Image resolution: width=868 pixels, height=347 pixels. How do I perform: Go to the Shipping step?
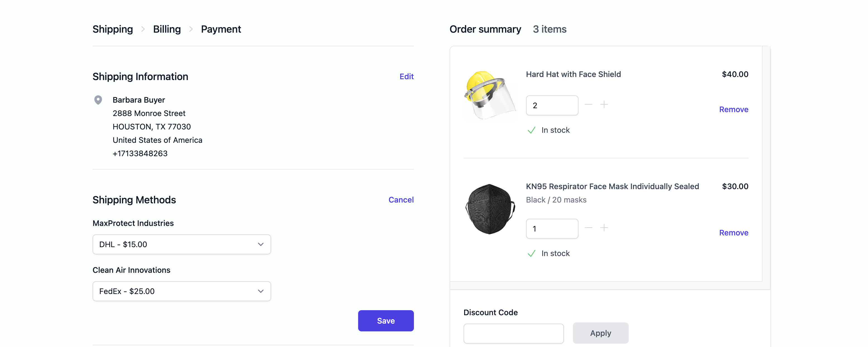tap(112, 29)
